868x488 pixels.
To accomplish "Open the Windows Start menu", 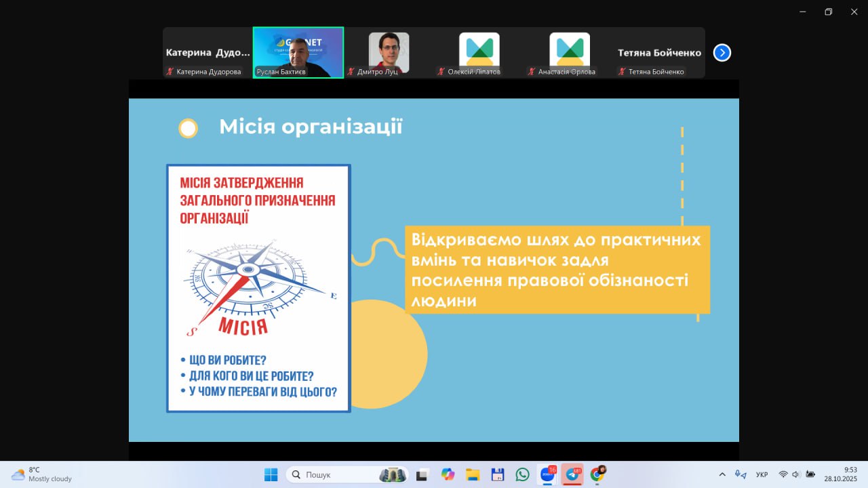I will click(271, 474).
